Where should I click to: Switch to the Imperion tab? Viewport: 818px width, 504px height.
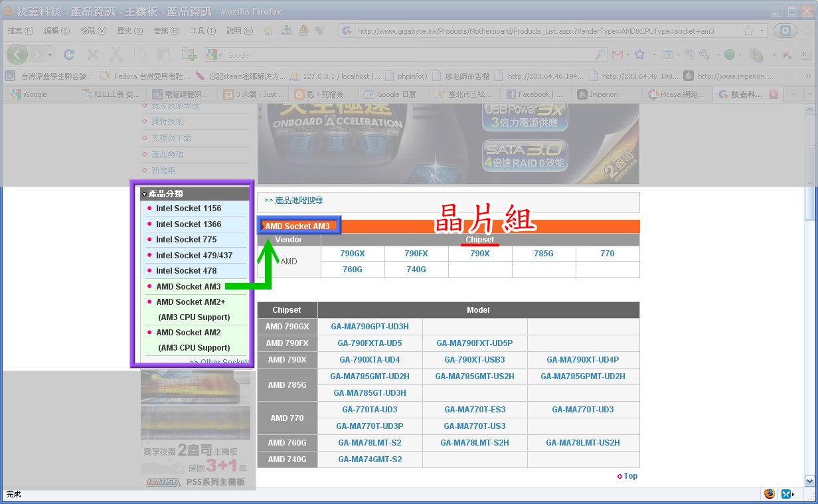point(606,94)
